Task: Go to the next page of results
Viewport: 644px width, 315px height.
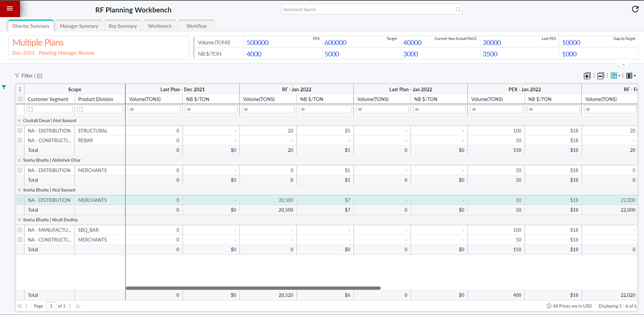Action: [x=69, y=306]
